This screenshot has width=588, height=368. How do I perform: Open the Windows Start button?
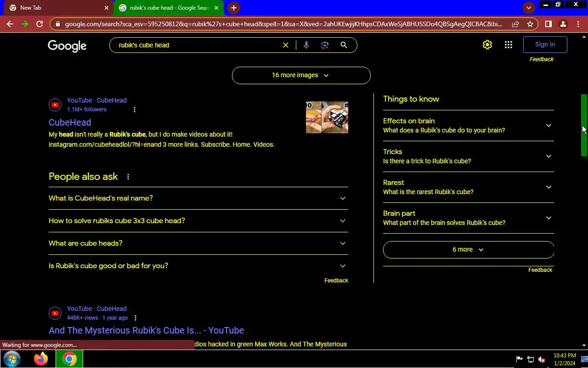coord(12,359)
